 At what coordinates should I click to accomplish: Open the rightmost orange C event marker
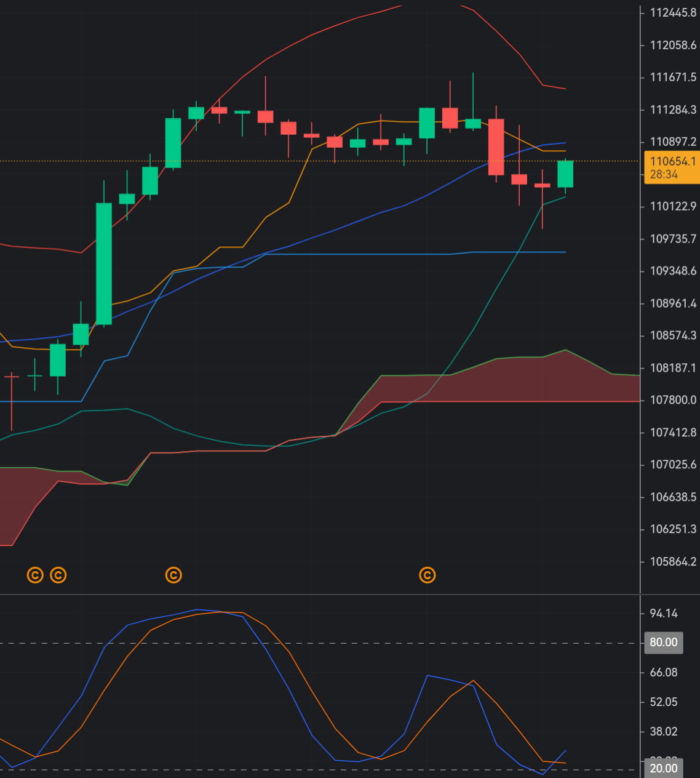pos(427,575)
